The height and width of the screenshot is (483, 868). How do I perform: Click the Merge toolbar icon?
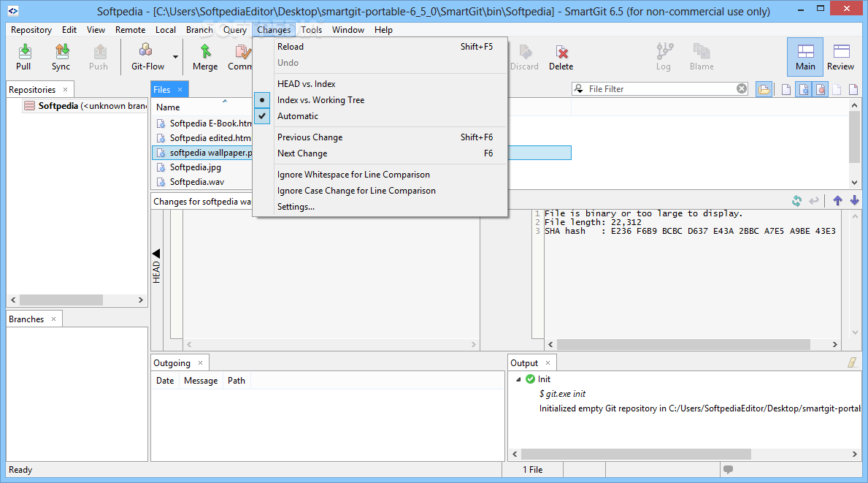coord(205,52)
